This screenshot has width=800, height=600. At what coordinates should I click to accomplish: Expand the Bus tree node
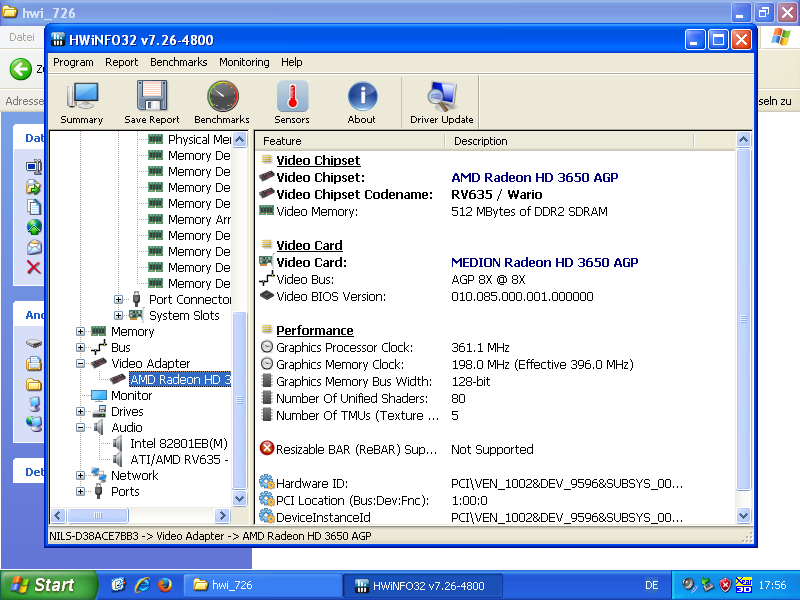click(x=80, y=347)
